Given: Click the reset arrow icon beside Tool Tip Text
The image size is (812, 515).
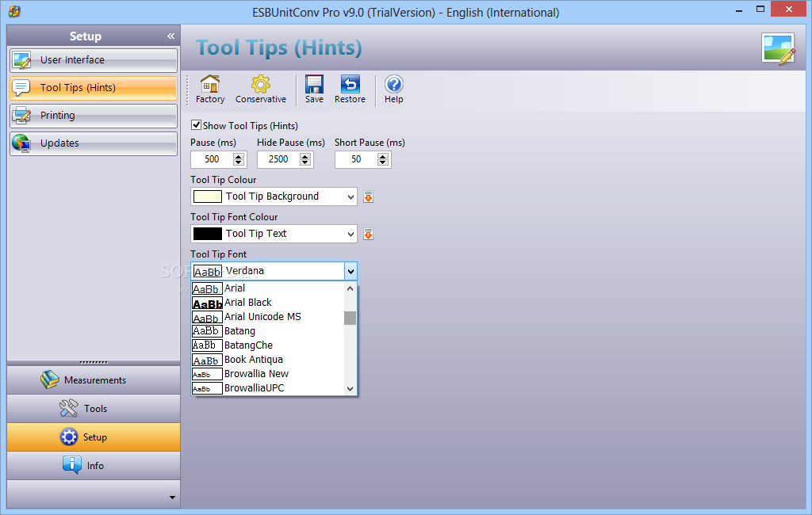Looking at the screenshot, I should (x=368, y=234).
